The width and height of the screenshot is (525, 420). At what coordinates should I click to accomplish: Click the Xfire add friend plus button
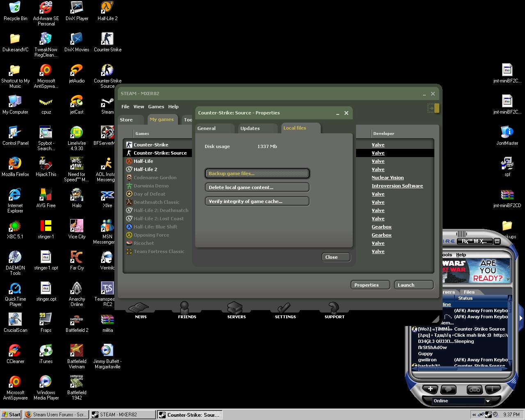(x=430, y=389)
